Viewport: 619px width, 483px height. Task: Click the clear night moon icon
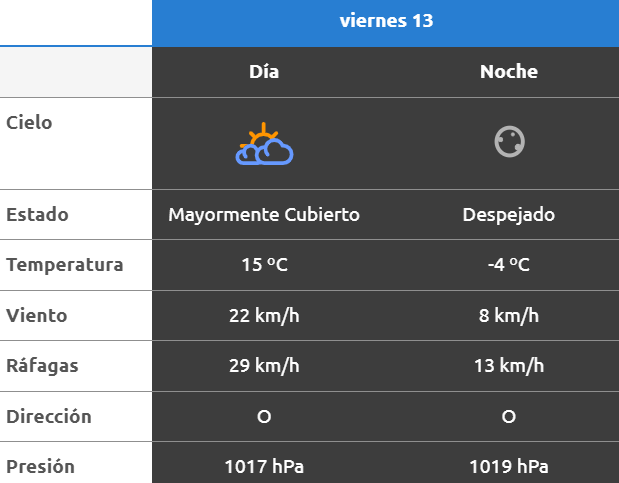coord(509,143)
